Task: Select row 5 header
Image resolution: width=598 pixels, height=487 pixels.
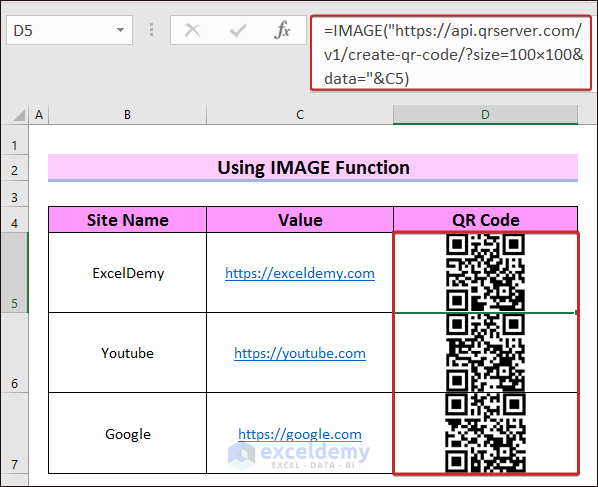Action: [14, 273]
